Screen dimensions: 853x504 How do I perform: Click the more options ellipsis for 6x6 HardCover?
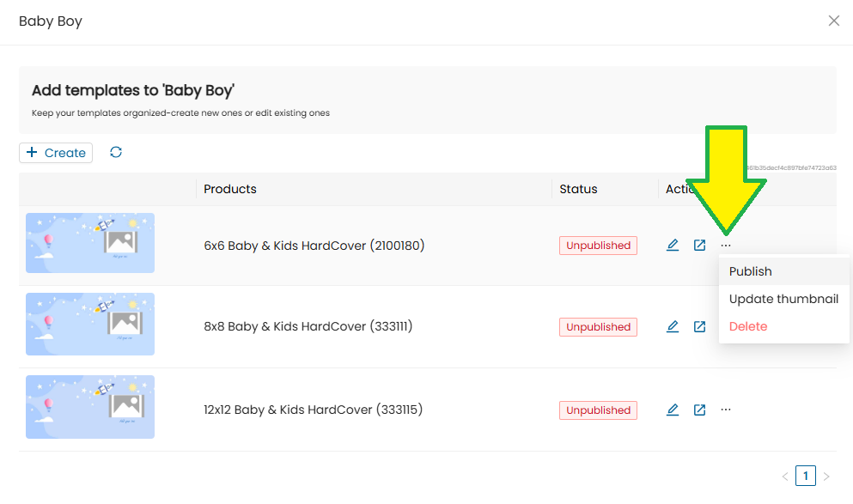(x=726, y=246)
